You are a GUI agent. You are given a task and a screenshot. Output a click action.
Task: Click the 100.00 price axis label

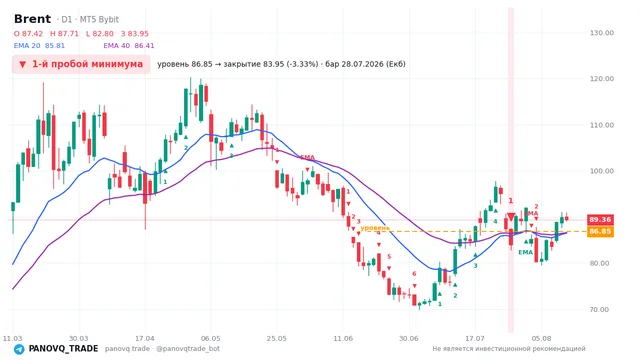click(602, 171)
